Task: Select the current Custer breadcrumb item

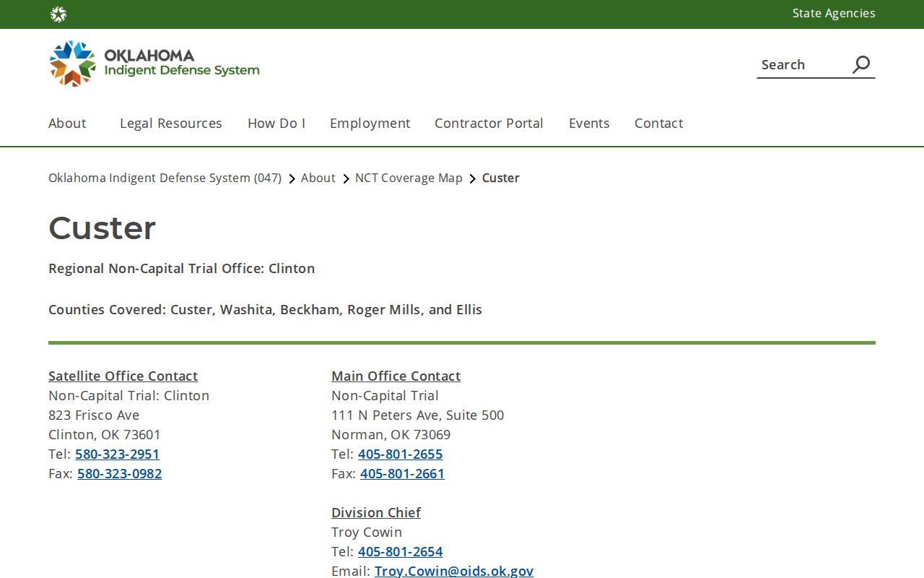Action: (x=501, y=178)
